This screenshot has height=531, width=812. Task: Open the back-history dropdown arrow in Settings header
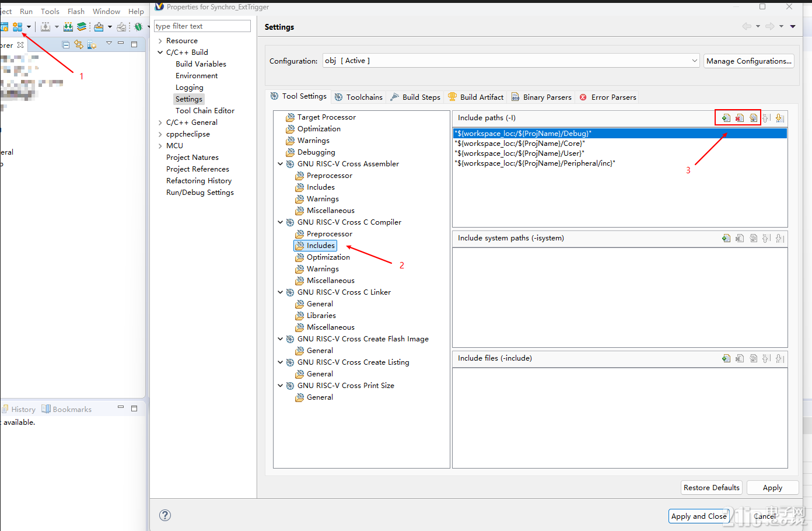(758, 26)
